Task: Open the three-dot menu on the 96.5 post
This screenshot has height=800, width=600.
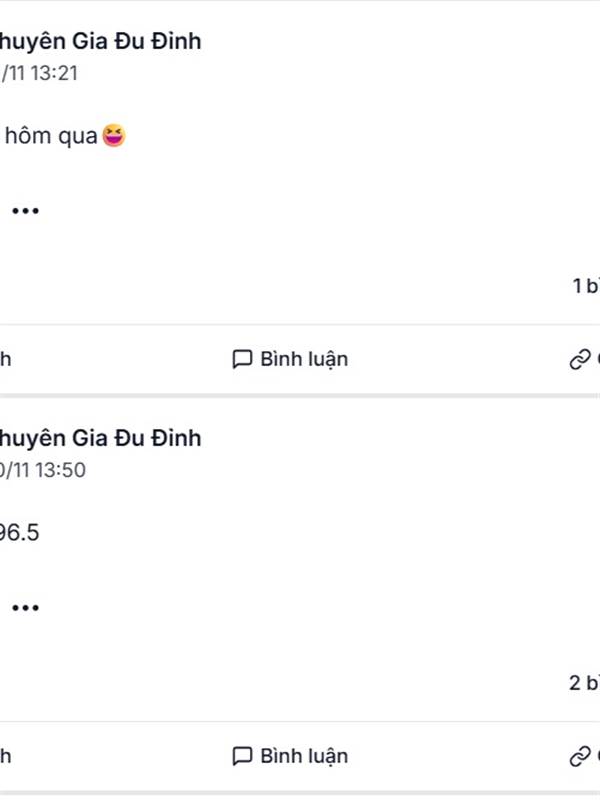Action: pos(25,608)
